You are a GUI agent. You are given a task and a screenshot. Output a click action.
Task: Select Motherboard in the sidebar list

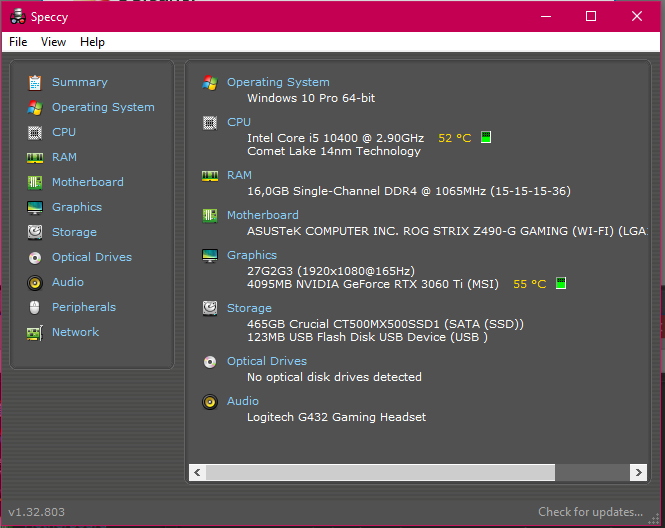[x=88, y=182]
